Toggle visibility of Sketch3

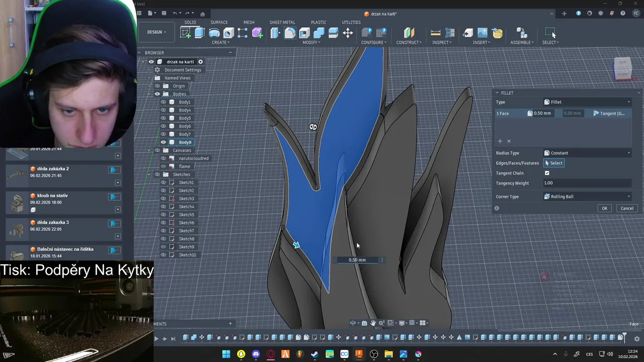[164, 199]
